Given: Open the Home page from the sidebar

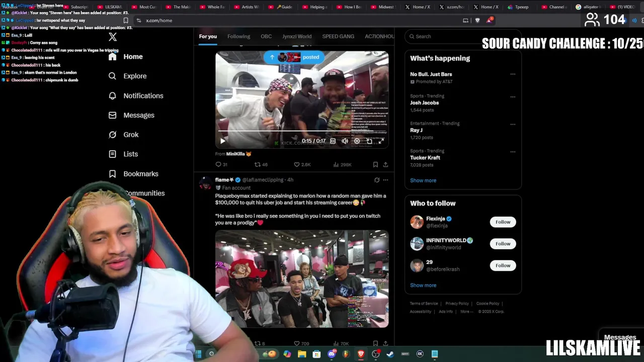Looking at the screenshot, I should (126, 57).
